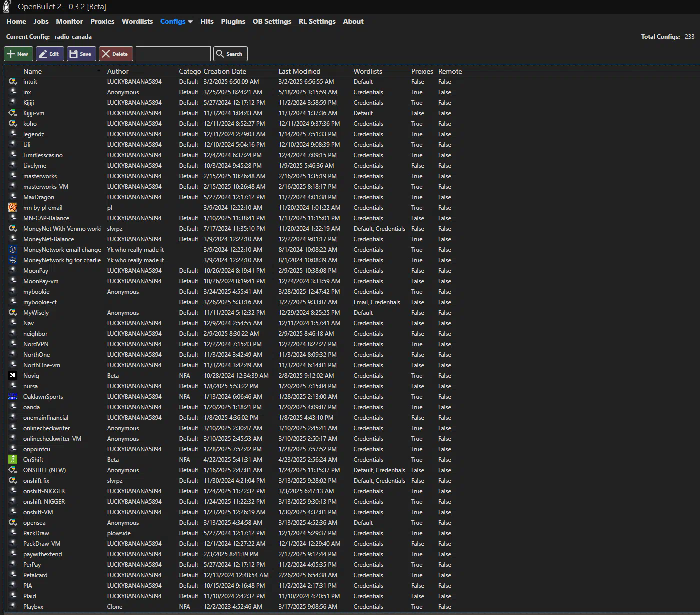Click the legendz config icon

tap(13, 134)
